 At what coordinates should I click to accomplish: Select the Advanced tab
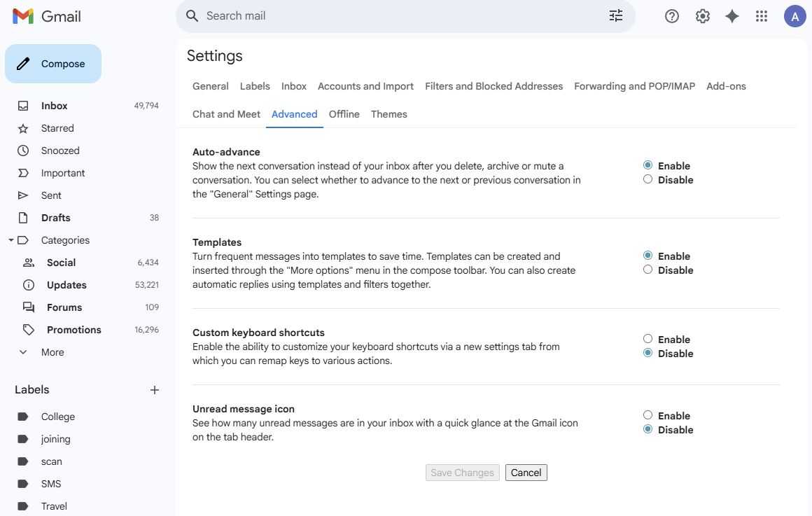point(294,115)
